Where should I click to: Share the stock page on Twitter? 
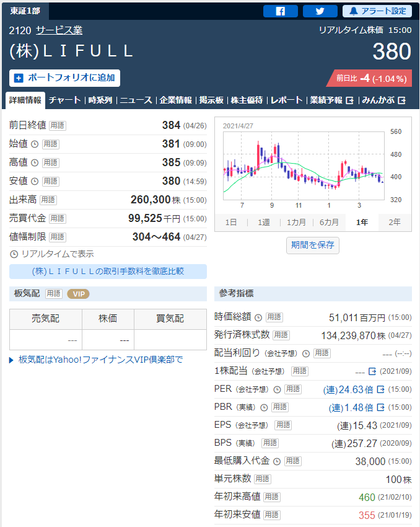pos(320,11)
